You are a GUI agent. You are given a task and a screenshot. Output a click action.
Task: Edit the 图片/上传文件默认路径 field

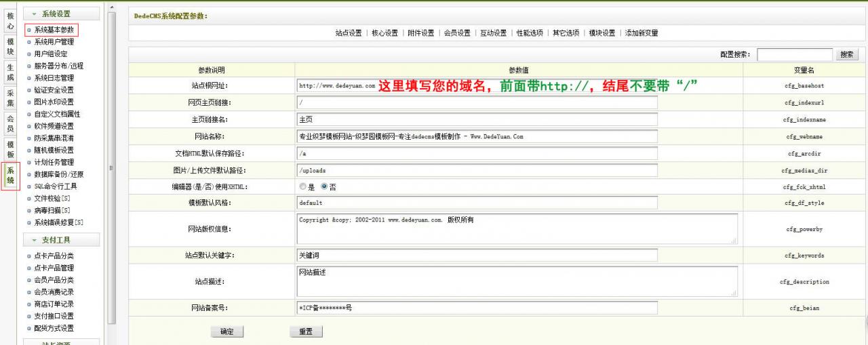coord(477,170)
